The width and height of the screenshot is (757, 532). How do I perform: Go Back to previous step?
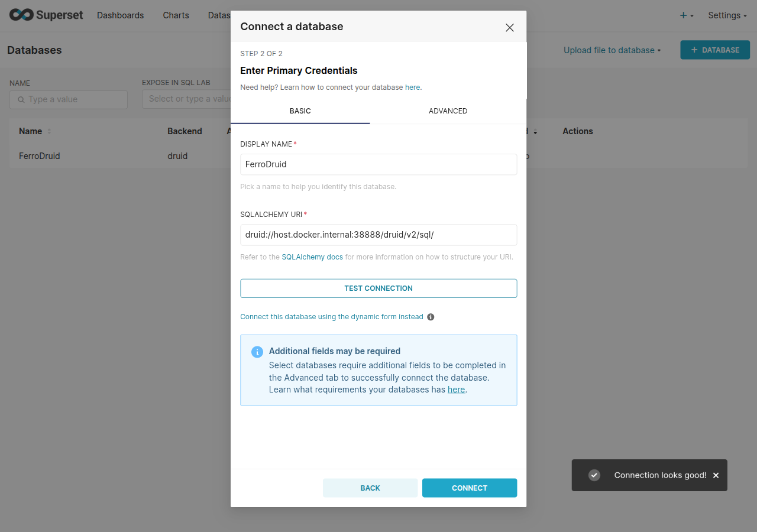[x=370, y=488]
